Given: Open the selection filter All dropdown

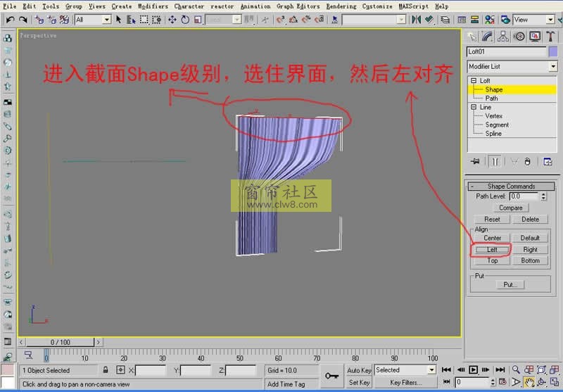Looking at the screenshot, I should [93, 20].
